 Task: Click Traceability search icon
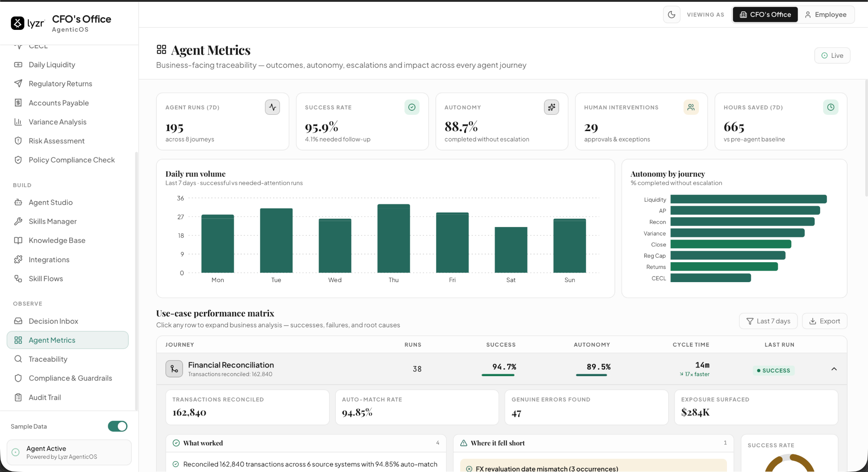(18, 359)
